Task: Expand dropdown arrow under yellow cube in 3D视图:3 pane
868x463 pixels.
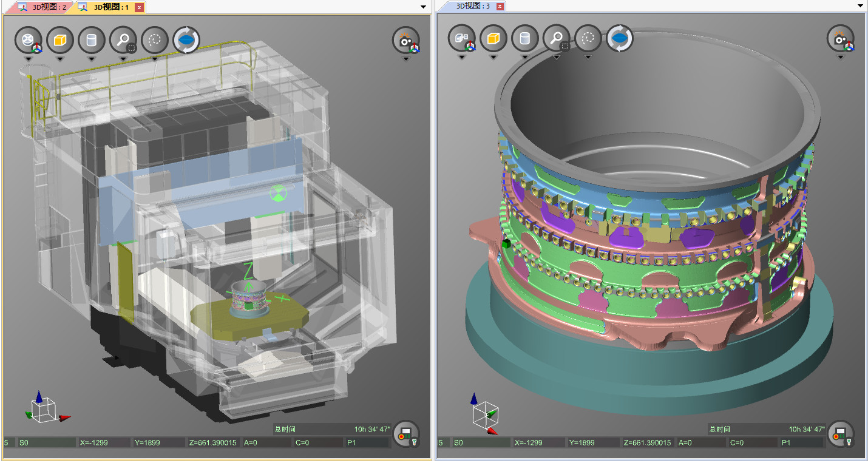Action: pyautogui.click(x=493, y=58)
